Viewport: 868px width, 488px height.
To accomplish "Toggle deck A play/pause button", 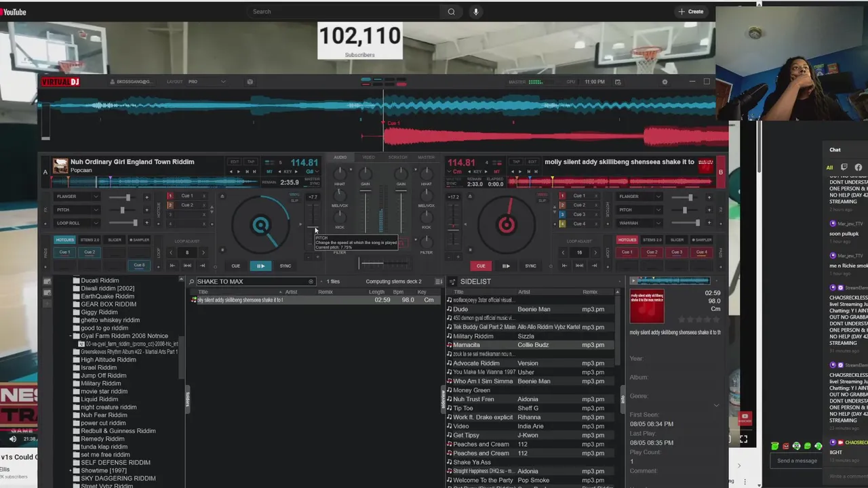I will (260, 266).
